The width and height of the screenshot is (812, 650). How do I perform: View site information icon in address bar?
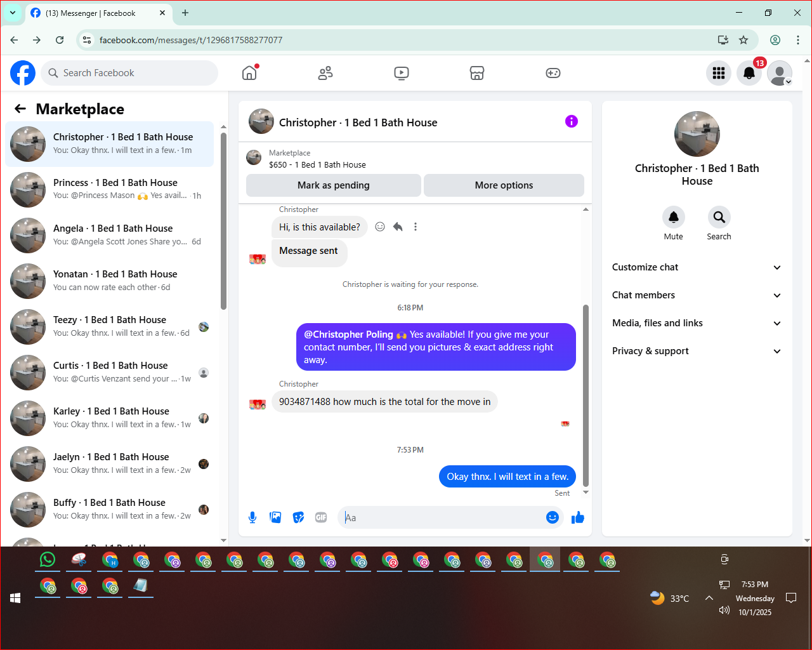(87, 40)
